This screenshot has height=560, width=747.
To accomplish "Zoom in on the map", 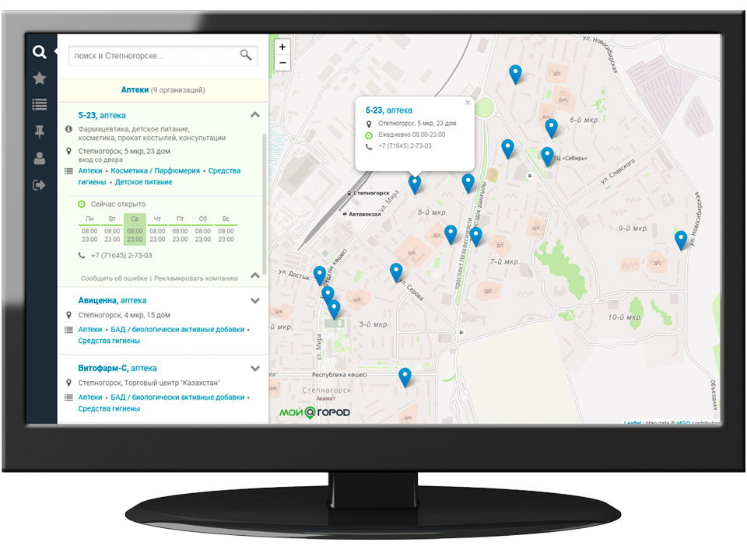I will [282, 47].
